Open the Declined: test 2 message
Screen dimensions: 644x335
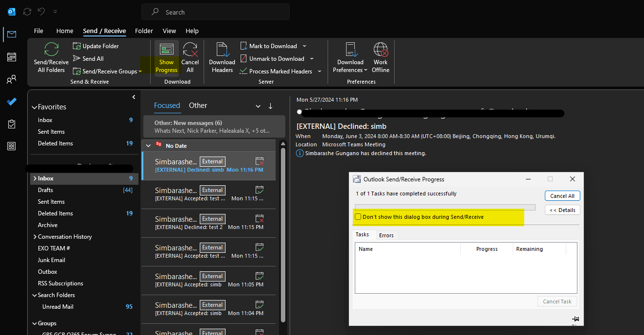click(208, 223)
